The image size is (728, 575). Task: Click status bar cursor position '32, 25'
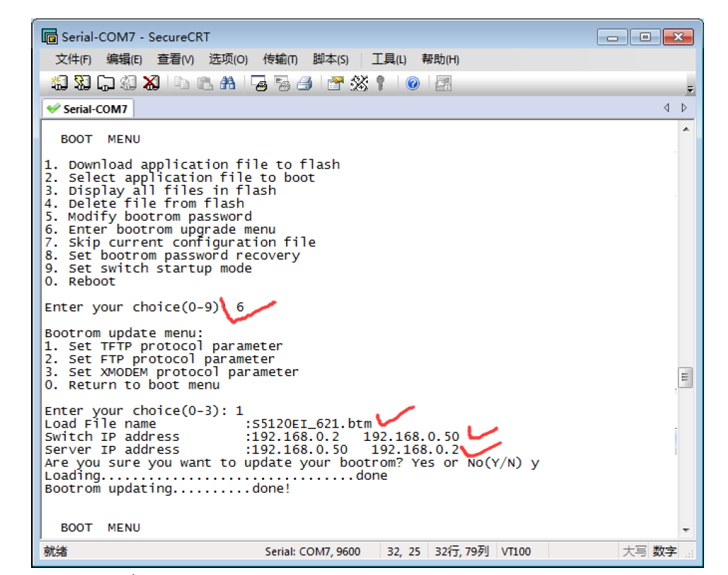pyautogui.click(x=403, y=551)
